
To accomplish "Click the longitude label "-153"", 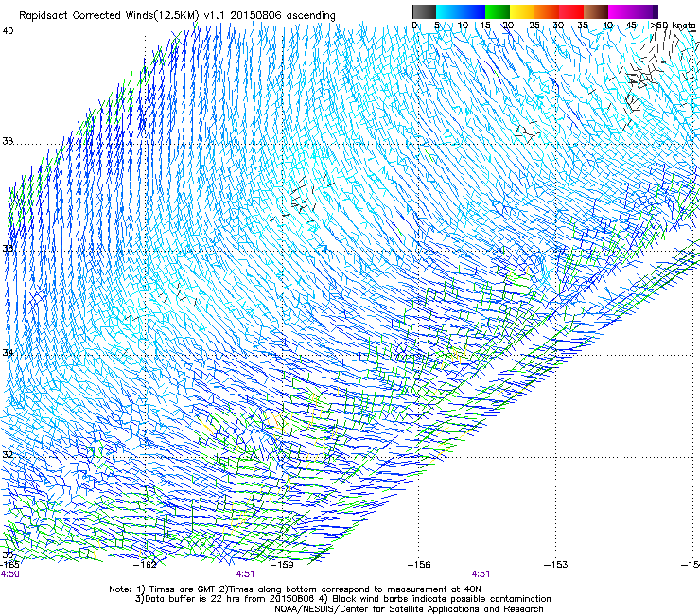I will [556, 564].
